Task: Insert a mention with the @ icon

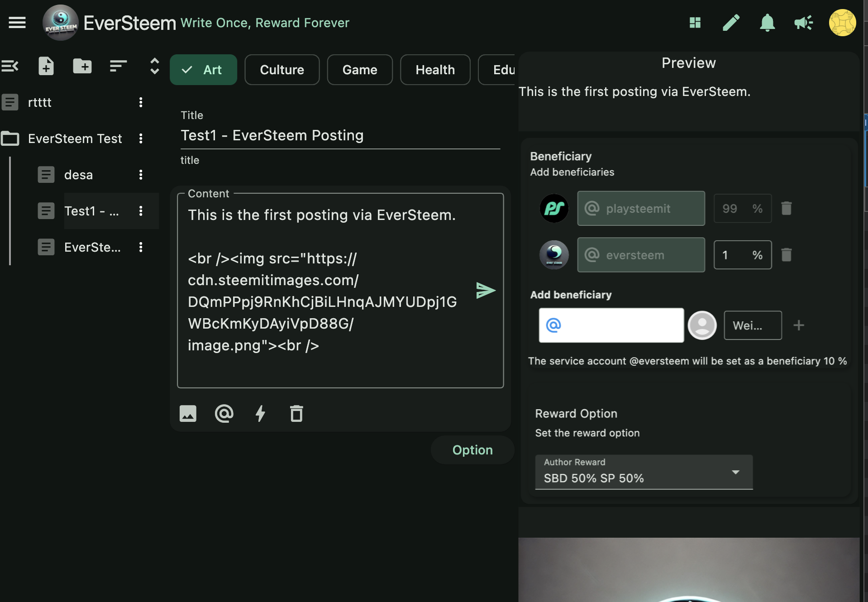Action: coord(224,413)
